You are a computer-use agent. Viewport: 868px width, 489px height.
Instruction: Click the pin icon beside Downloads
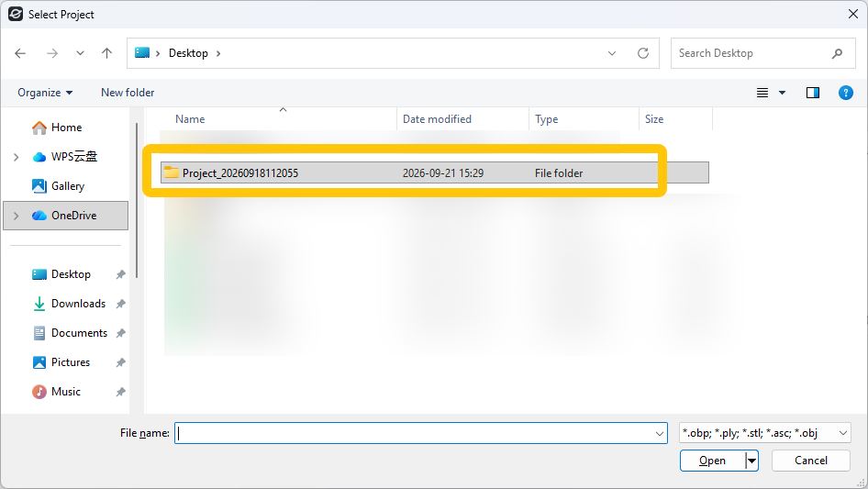tap(121, 304)
